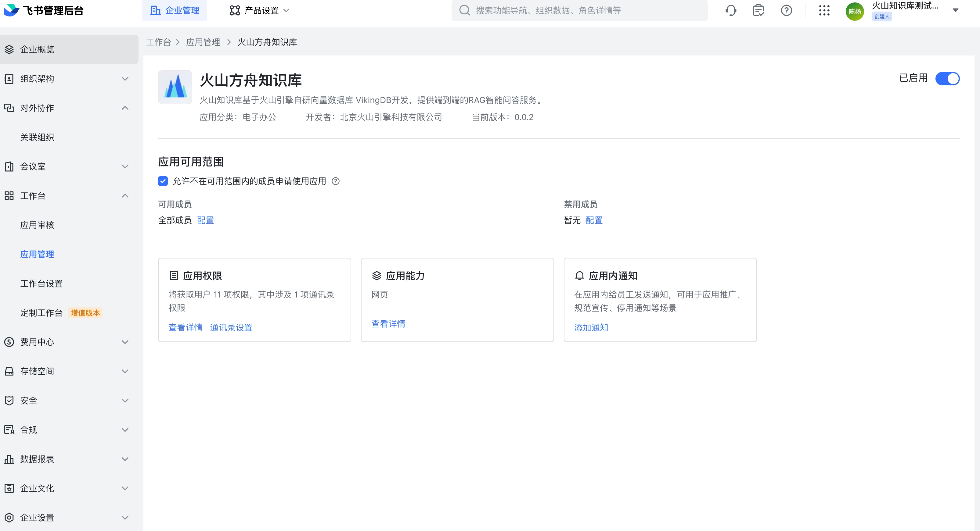Open the account dropdown arrow at top right

tap(955, 11)
